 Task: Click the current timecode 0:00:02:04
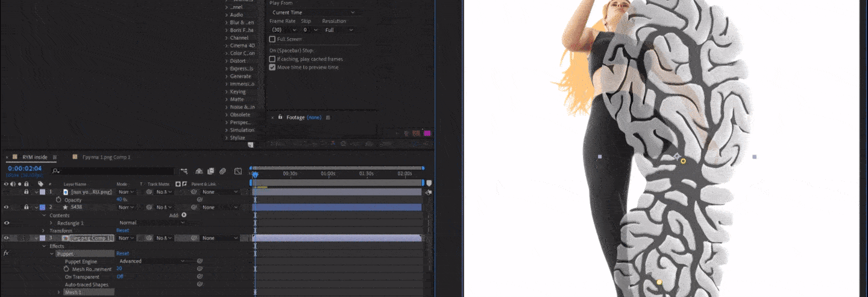tap(25, 168)
